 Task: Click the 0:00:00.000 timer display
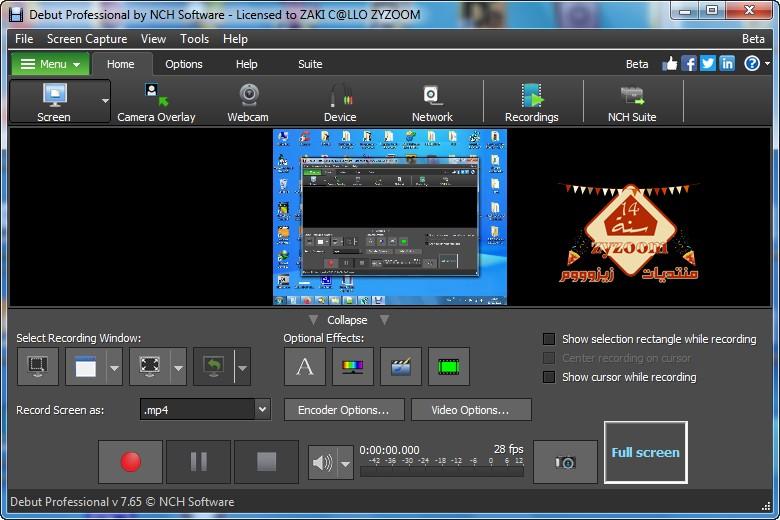390,450
